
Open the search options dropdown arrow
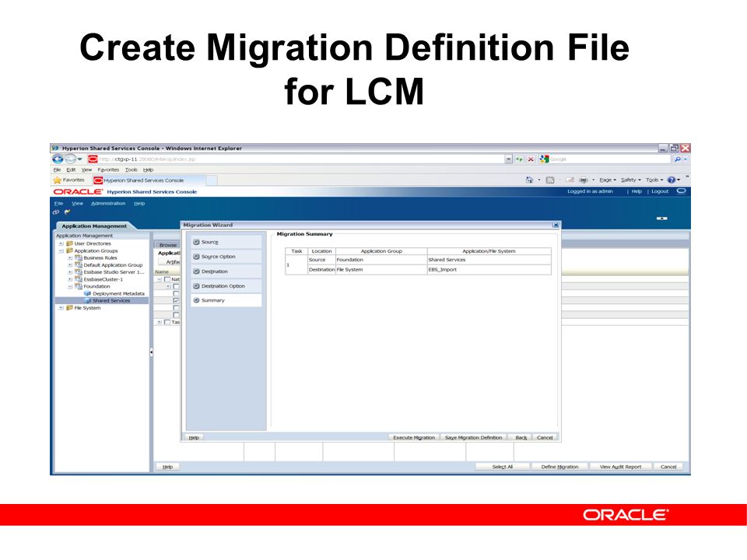click(x=686, y=159)
